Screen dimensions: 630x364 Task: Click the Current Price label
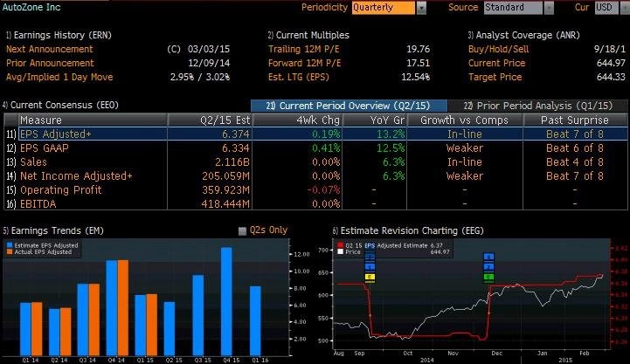pyautogui.click(x=496, y=63)
